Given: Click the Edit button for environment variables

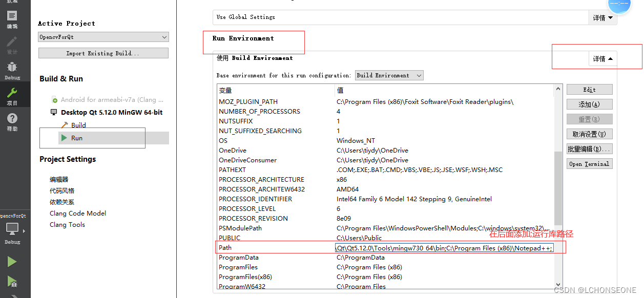Looking at the screenshot, I should (590, 90).
